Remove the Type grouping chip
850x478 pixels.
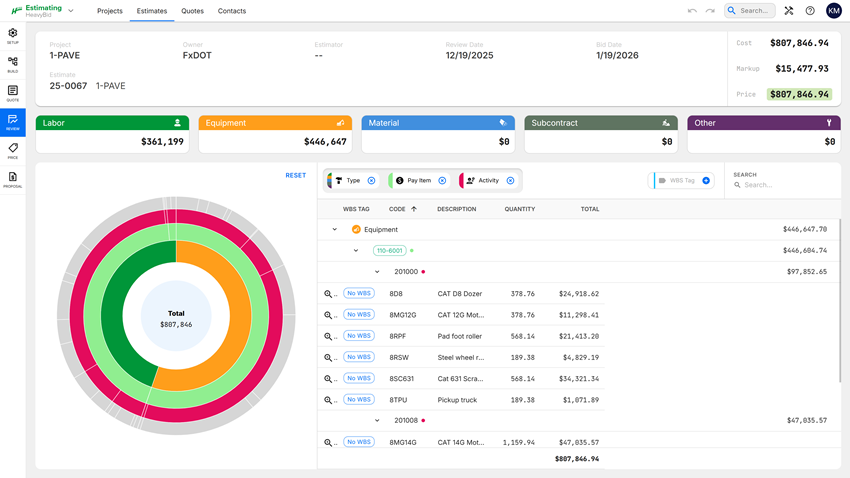tap(371, 181)
